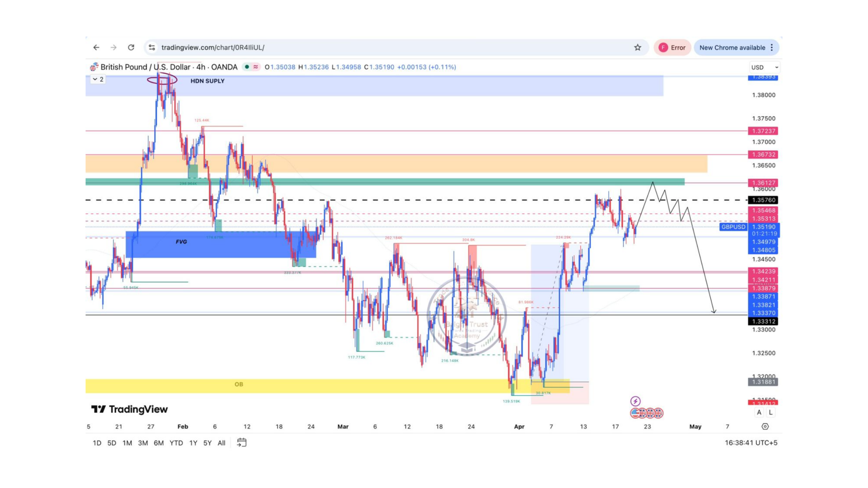Open the Go to date calendar icon

click(x=241, y=443)
